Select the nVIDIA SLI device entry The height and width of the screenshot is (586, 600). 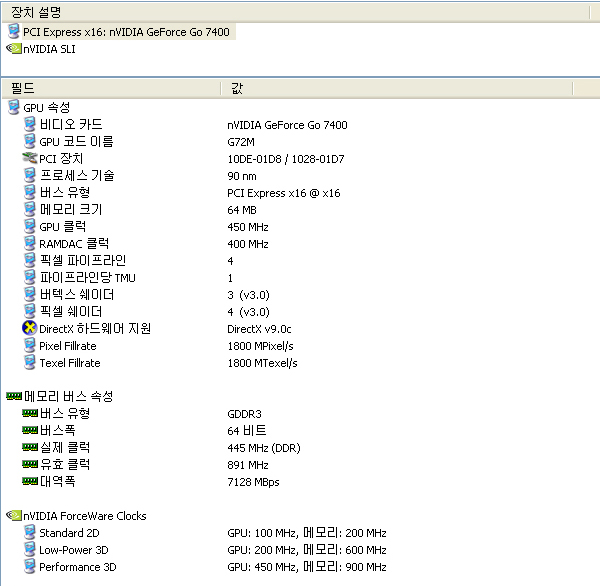tap(49, 49)
